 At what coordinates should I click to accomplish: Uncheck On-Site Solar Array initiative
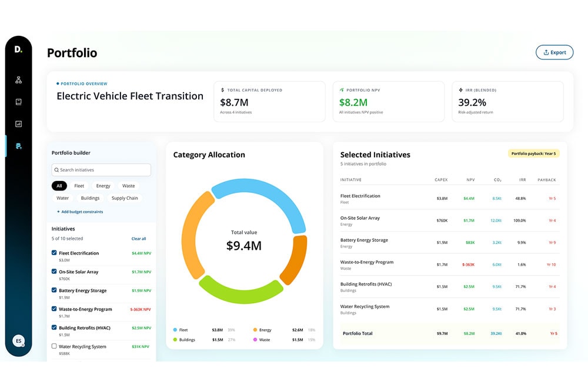click(54, 272)
